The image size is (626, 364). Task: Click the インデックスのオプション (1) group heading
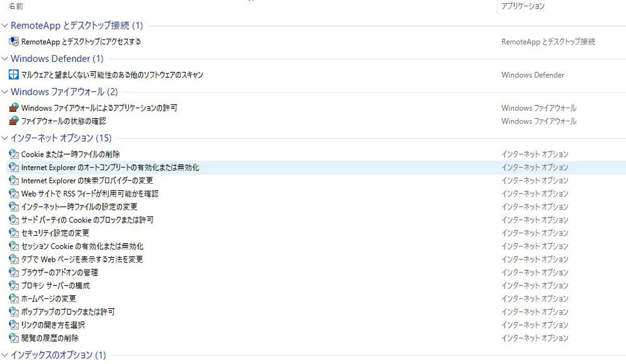click(x=58, y=355)
